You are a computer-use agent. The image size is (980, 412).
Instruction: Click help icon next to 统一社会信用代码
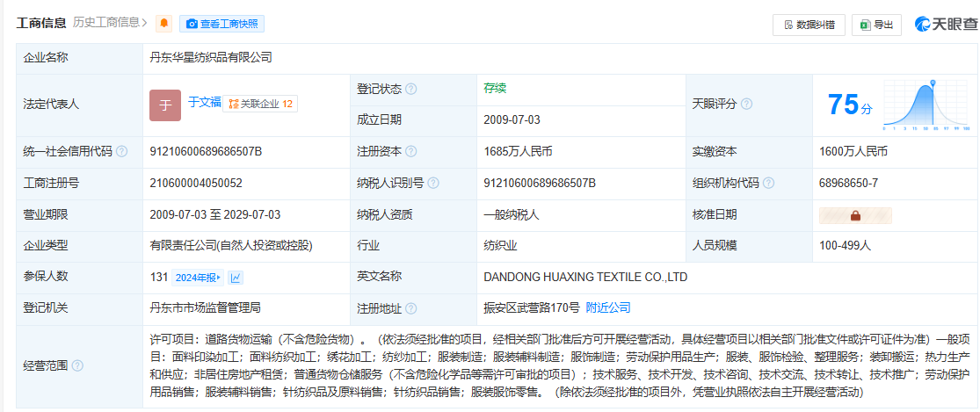tap(122, 152)
